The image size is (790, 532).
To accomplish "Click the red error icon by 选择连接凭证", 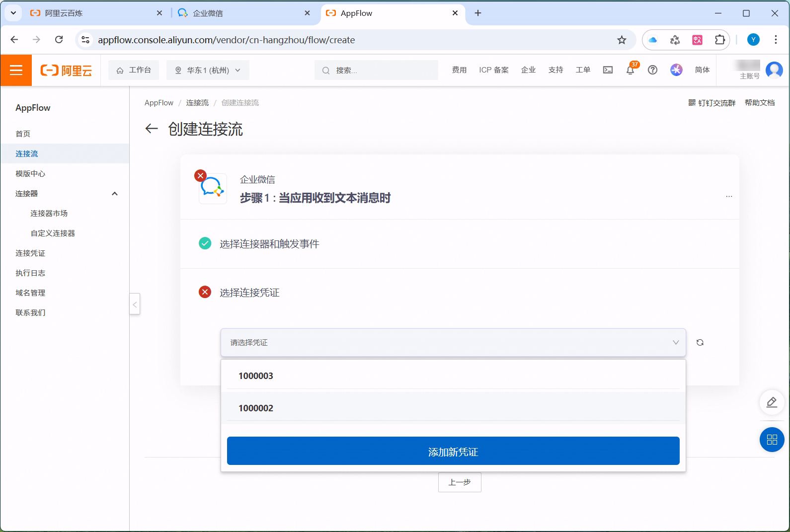I will (205, 292).
